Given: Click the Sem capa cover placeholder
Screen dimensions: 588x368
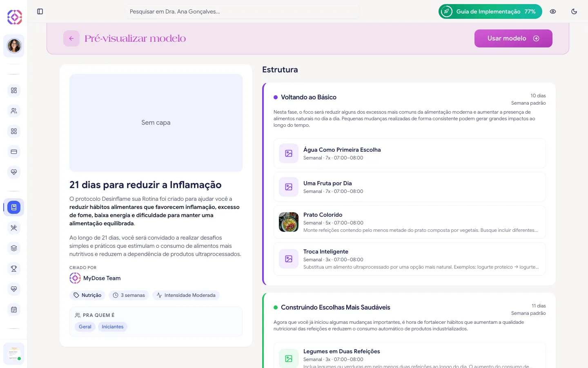Looking at the screenshot, I should point(156,123).
